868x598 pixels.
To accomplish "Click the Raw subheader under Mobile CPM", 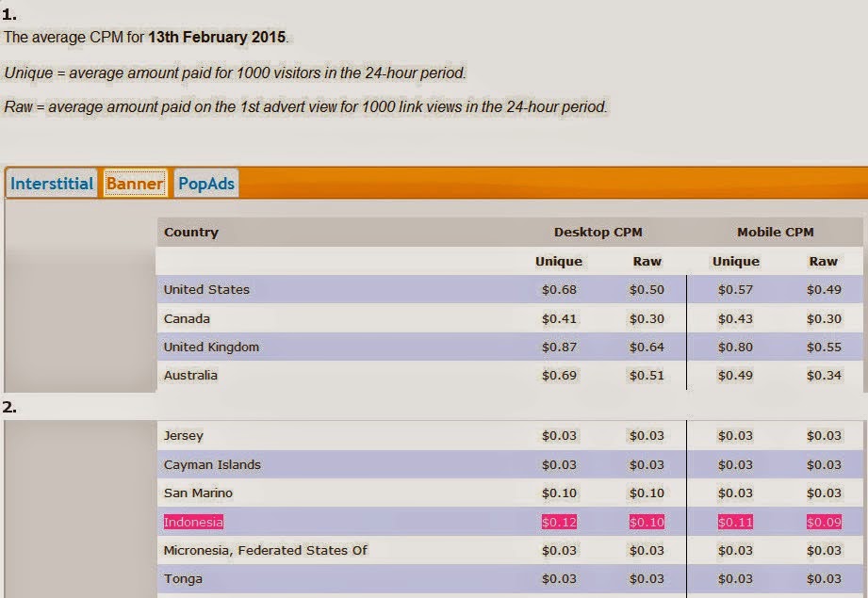I will pyautogui.click(x=825, y=261).
